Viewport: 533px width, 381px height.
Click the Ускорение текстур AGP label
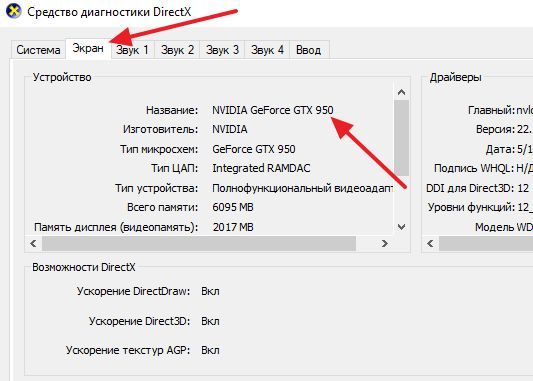point(128,350)
